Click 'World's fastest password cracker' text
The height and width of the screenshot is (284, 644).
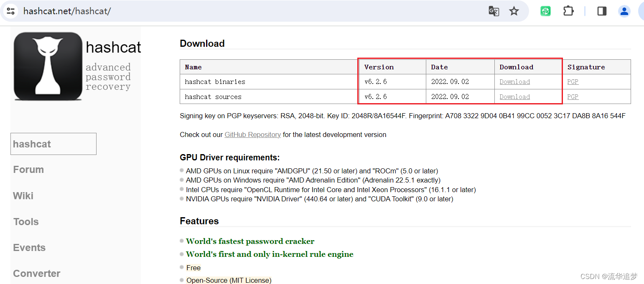[x=250, y=241]
